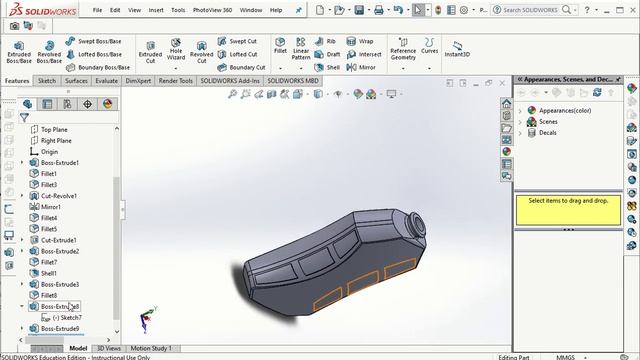Expand the Boss-Extrude1 feature
Screen dimensions: 640x360
[22, 162]
